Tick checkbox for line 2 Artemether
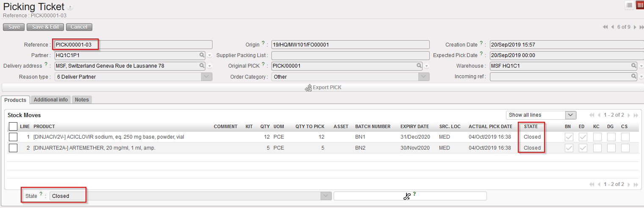This screenshot has width=644, height=208. click(13, 148)
